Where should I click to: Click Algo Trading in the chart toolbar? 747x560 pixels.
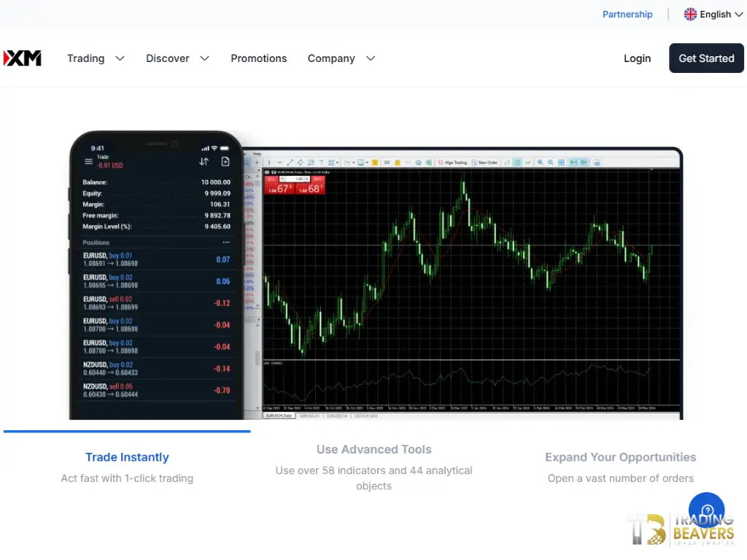pos(453,163)
